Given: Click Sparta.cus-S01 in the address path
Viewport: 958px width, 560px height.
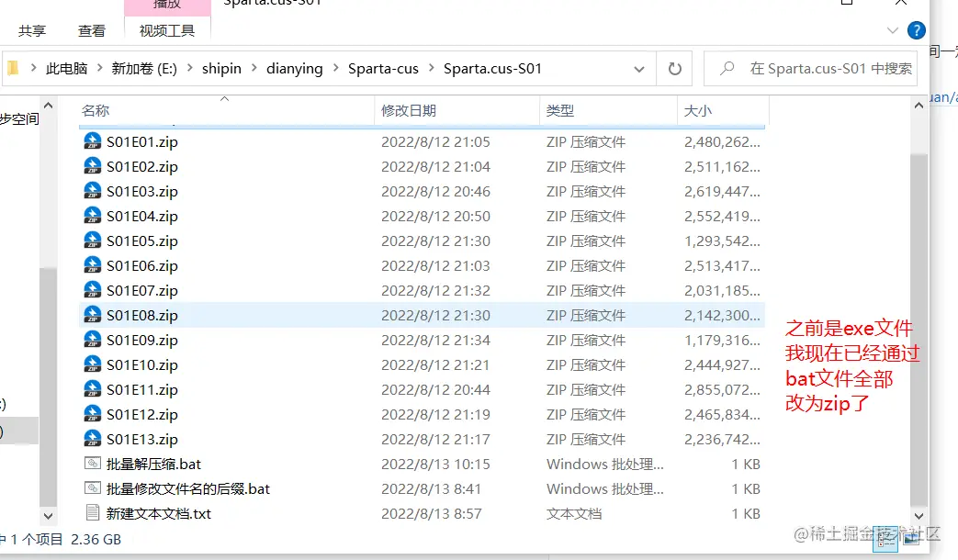Looking at the screenshot, I should (x=492, y=69).
